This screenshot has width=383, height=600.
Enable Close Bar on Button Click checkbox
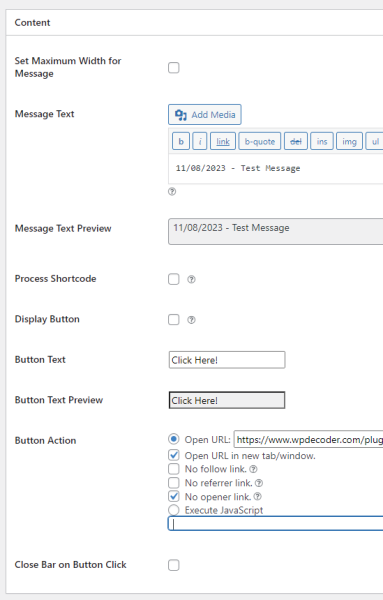point(174,565)
